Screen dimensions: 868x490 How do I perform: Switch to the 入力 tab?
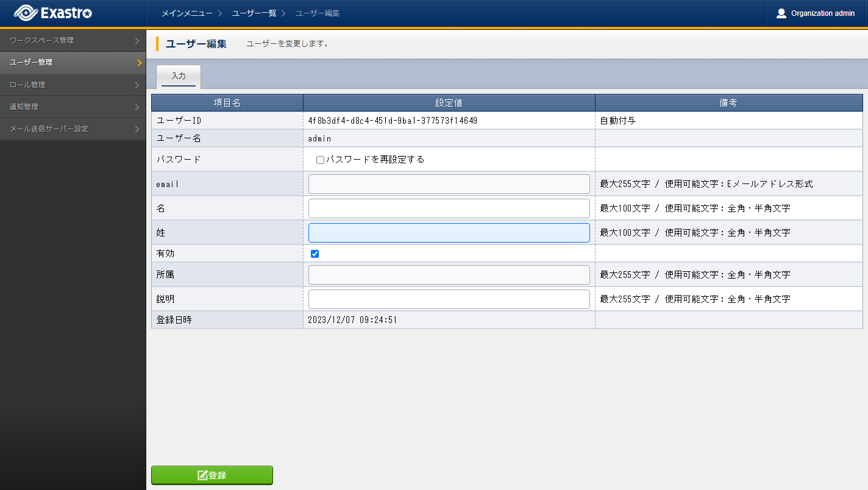coord(179,76)
